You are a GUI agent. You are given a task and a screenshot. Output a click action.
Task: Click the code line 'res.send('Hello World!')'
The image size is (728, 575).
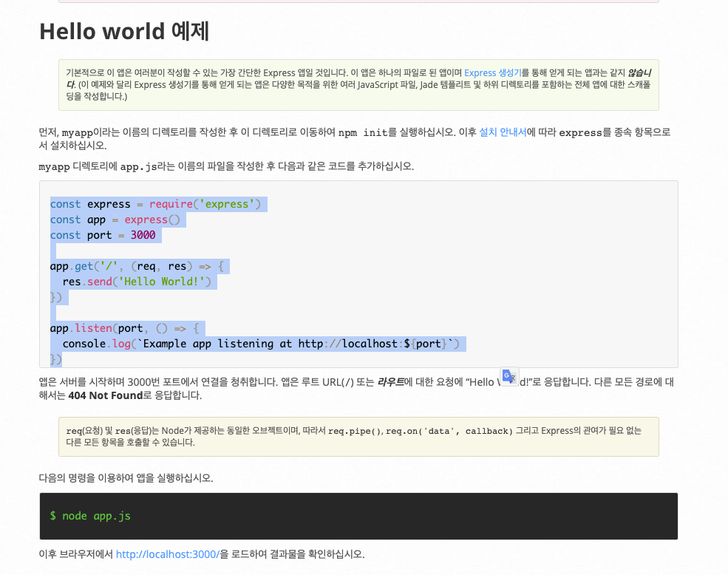pyautogui.click(x=137, y=282)
